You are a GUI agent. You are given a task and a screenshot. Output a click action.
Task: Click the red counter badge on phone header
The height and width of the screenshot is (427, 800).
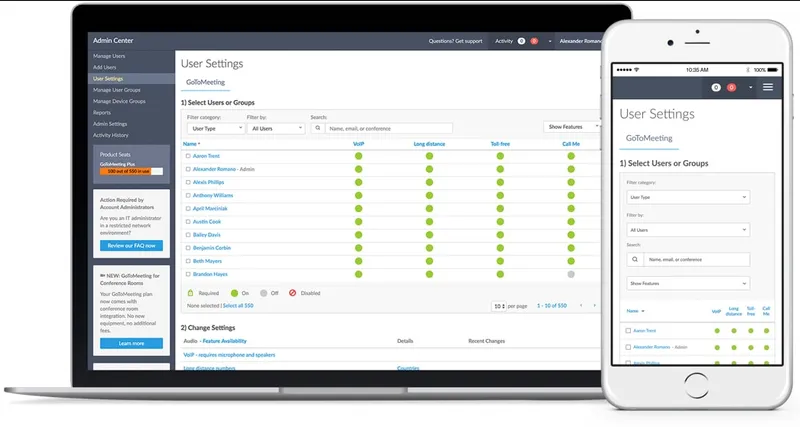[x=731, y=87]
